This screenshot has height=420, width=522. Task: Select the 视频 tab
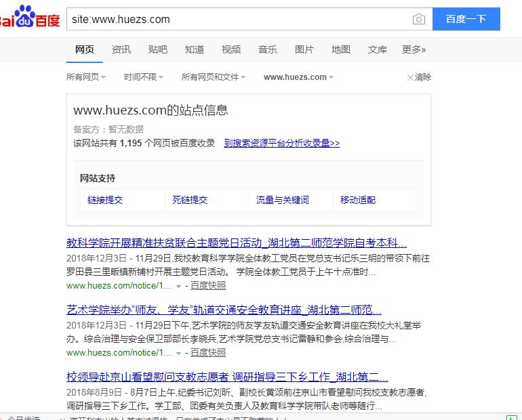[x=231, y=49]
